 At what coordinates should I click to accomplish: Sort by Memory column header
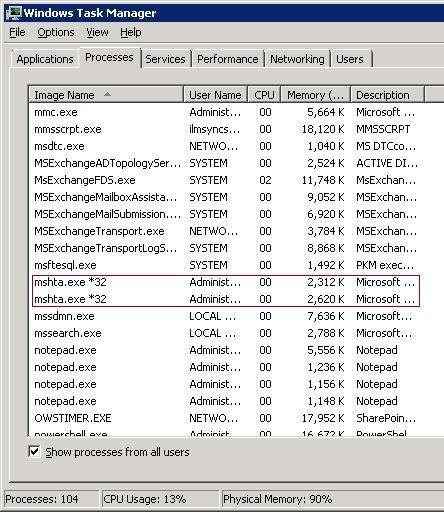(316, 95)
